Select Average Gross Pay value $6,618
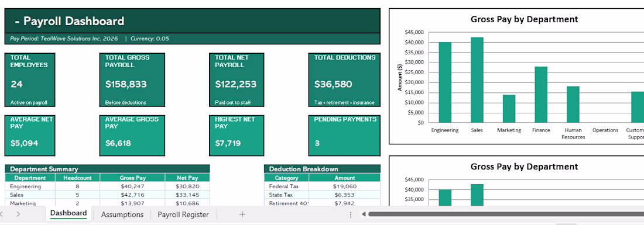 pyautogui.click(x=118, y=143)
